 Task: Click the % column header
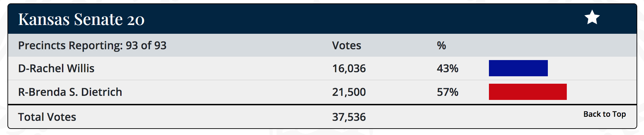coord(441,46)
